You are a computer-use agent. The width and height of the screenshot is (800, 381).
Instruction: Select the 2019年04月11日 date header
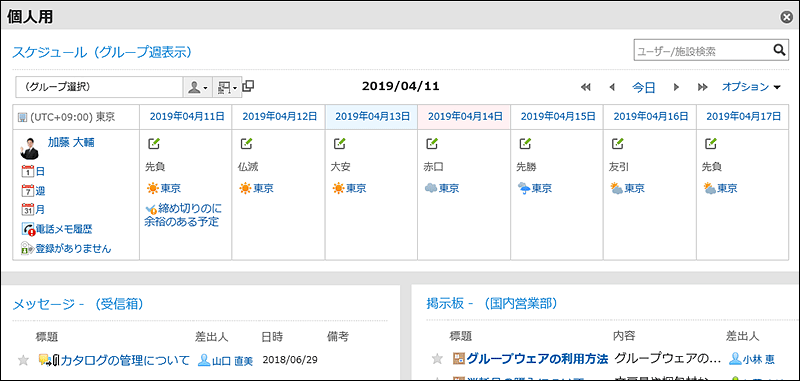[x=187, y=117]
